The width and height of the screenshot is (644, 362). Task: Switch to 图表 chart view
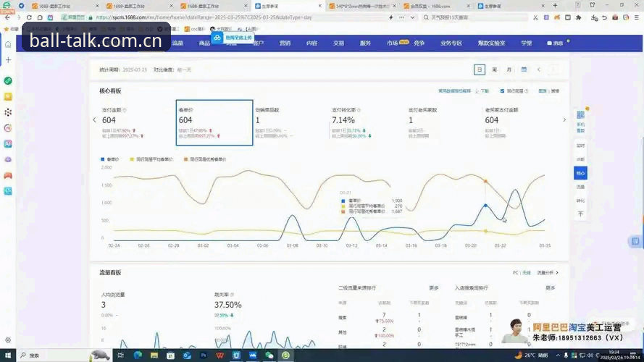click(x=542, y=91)
